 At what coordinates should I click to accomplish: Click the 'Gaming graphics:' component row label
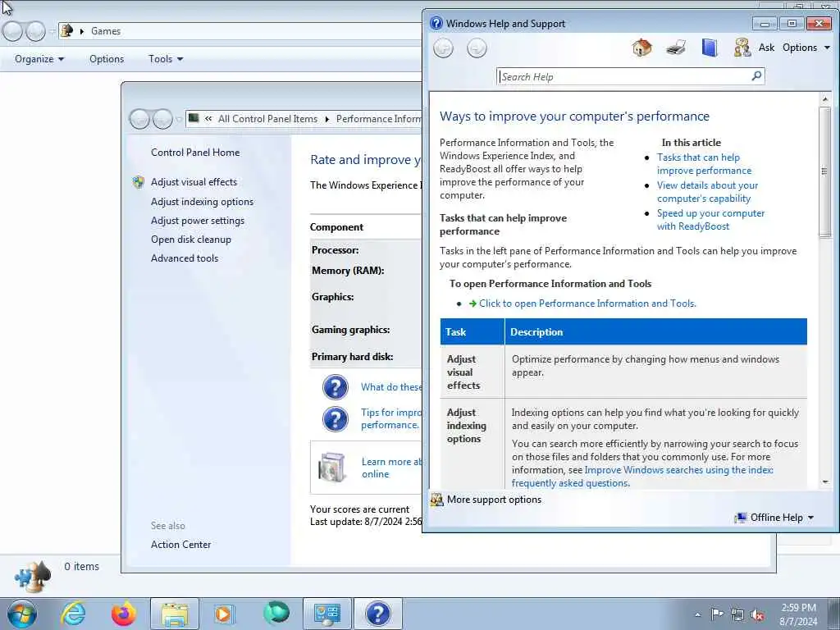coord(350,330)
